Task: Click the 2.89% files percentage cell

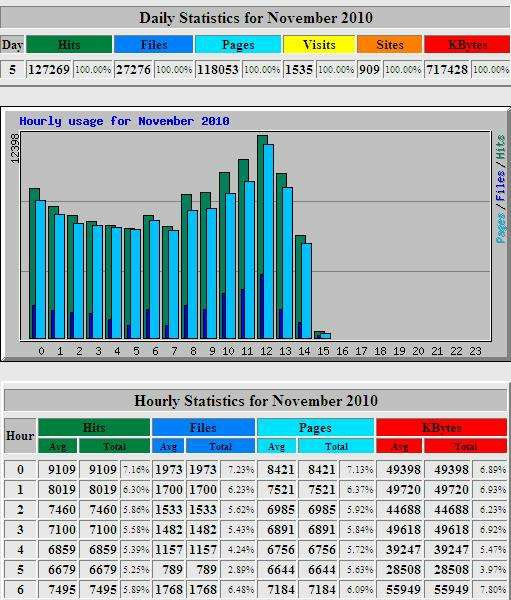Action: click(x=238, y=569)
